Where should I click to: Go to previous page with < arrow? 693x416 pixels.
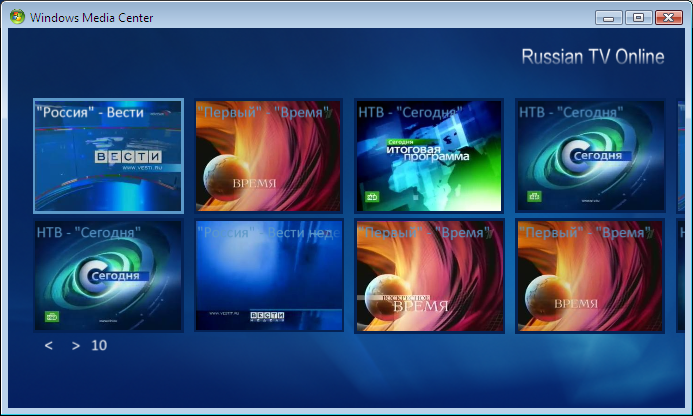point(49,345)
